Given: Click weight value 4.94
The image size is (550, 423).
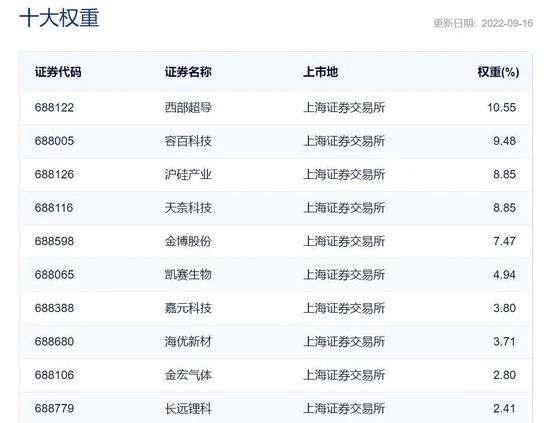Looking at the screenshot, I should point(504,275).
